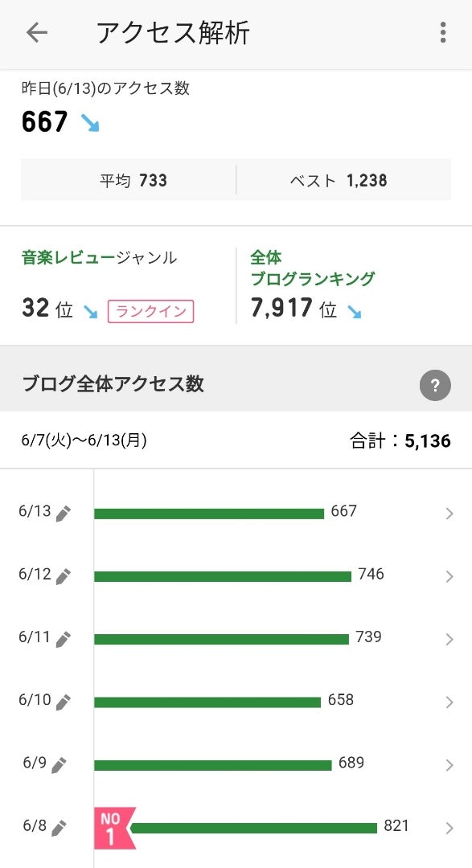The height and width of the screenshot is (868, 472).
Task: Tap the pencil icon beside 6/8
Action: [x=59, y=828]
